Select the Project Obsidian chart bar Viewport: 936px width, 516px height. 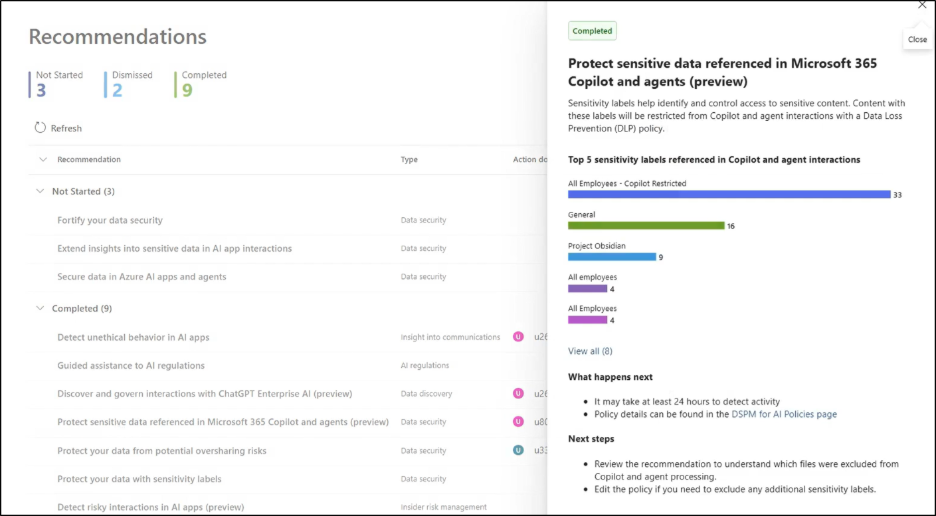[x=611, y=257]
